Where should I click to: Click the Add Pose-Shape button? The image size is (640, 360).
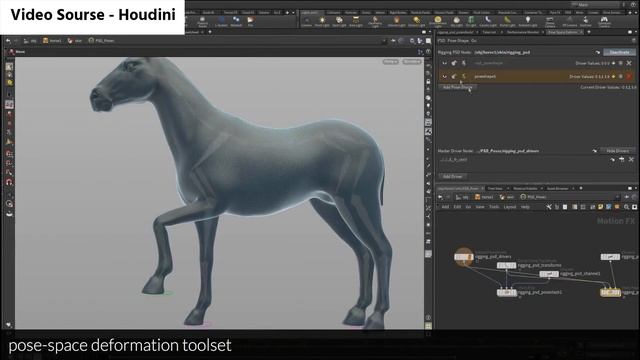pyautogui.click(x=457, y=87)
